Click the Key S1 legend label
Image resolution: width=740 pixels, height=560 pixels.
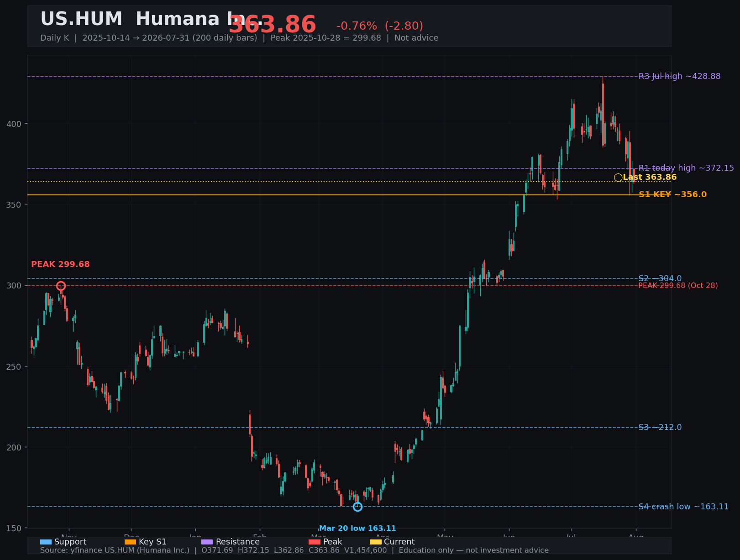(x=152, y=542)
